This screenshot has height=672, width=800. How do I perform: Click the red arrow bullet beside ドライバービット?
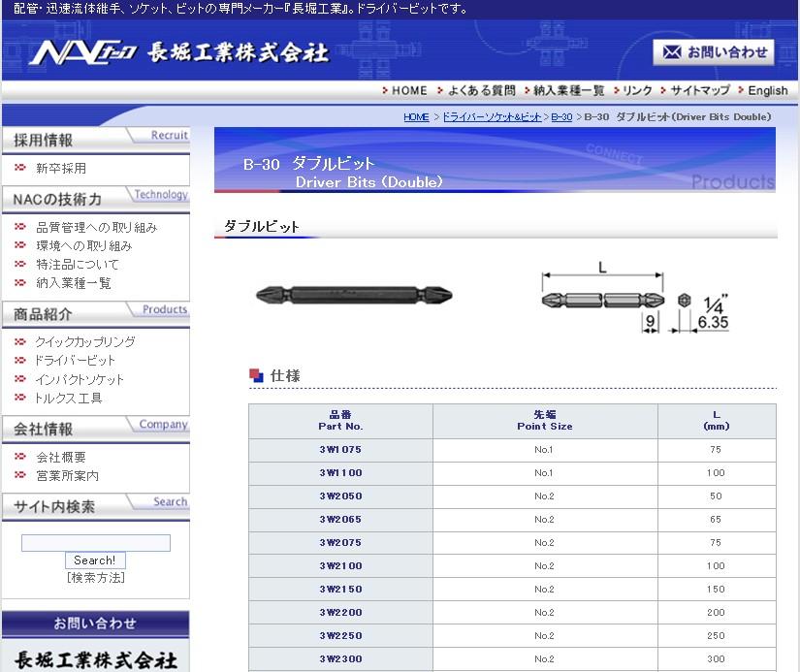coord(20,360)
